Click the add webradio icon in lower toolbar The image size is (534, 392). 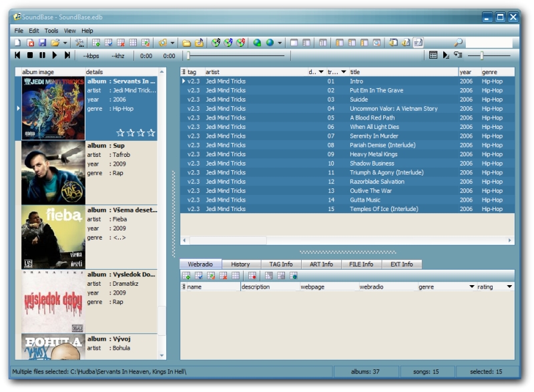pos(186,276)
